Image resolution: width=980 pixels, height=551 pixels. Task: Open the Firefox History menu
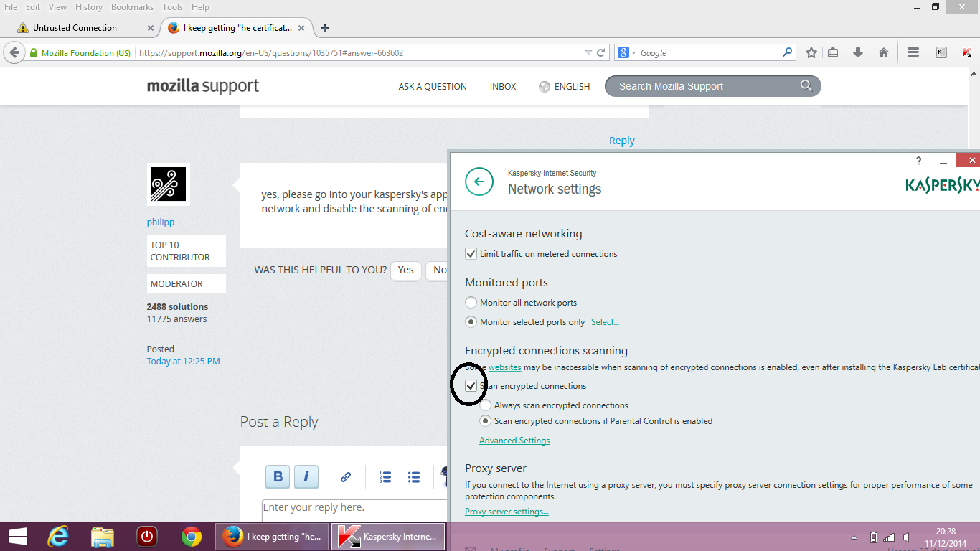click(x=89, y=7)
